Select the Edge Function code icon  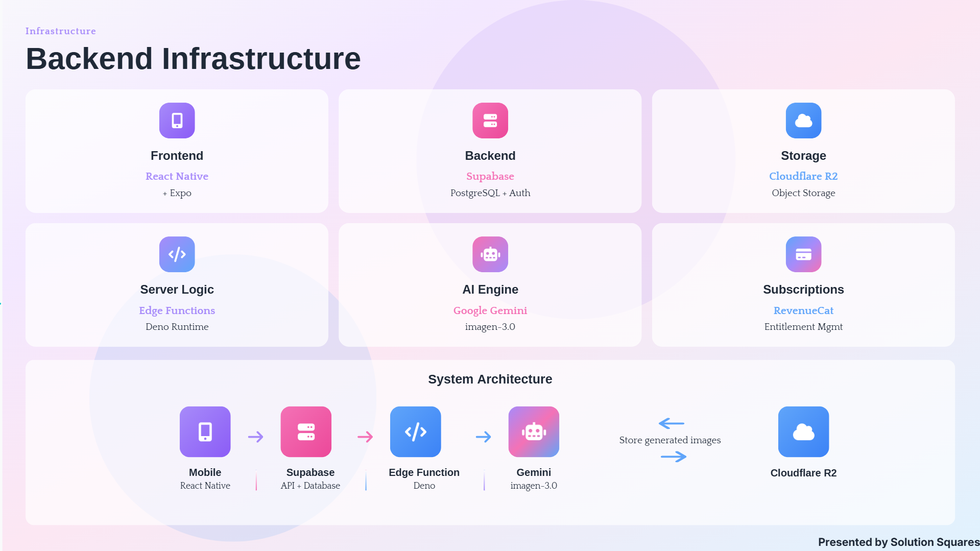[416, 432]
